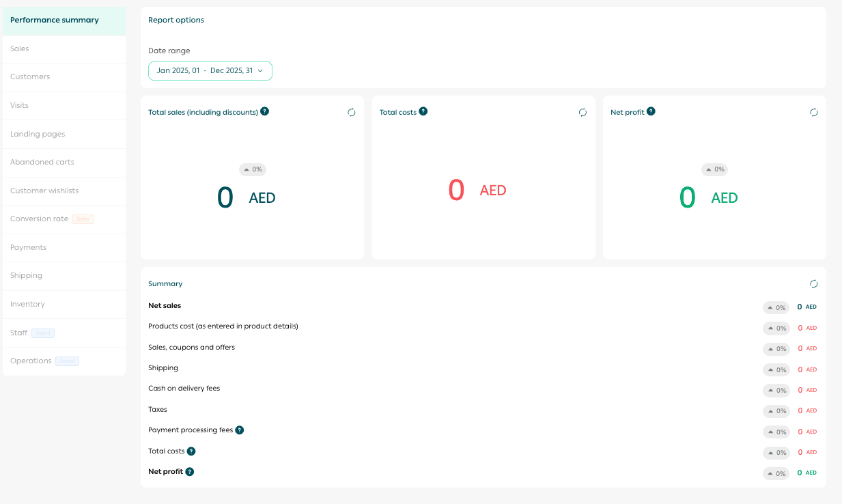
Task: Click help icon beside Net profit card title
Action: click(651, 111)
